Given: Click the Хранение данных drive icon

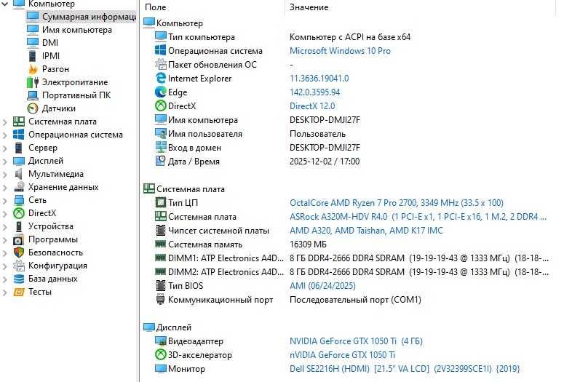Looking at the screenshot, I should pos(19,187).
